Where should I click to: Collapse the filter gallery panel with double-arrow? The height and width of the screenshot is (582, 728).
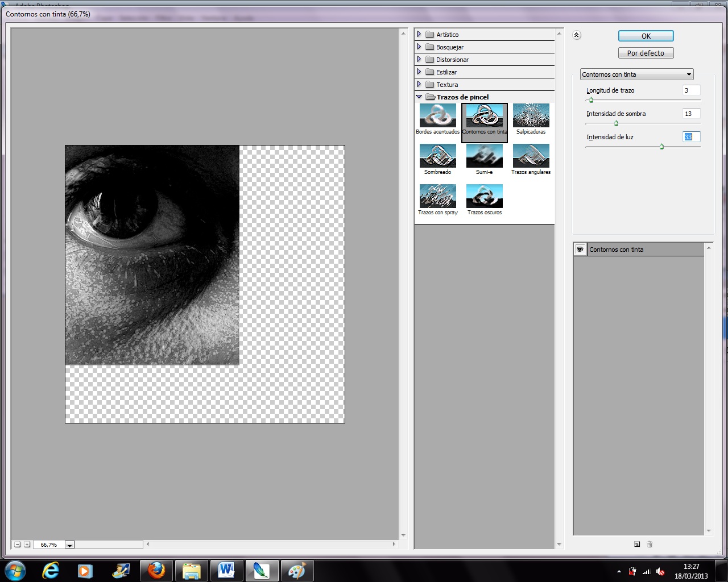tap(576, 35)
